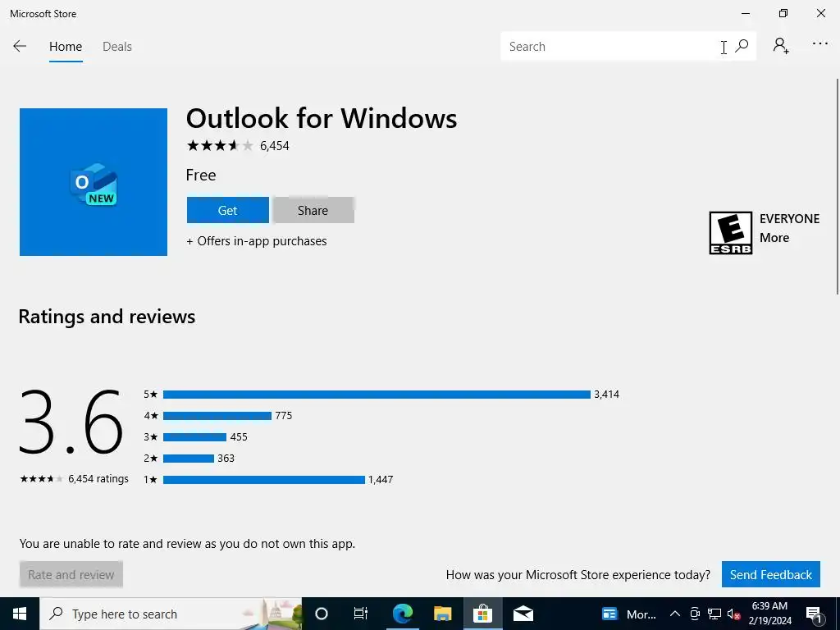
Task: Click the search magnifier icon
Action: (x=742, y=46)
